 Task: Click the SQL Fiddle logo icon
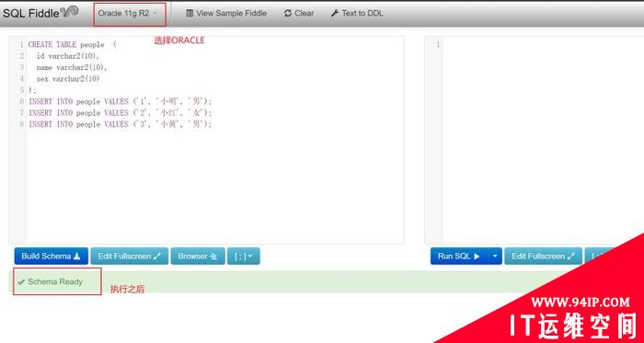tap(69, 12)
